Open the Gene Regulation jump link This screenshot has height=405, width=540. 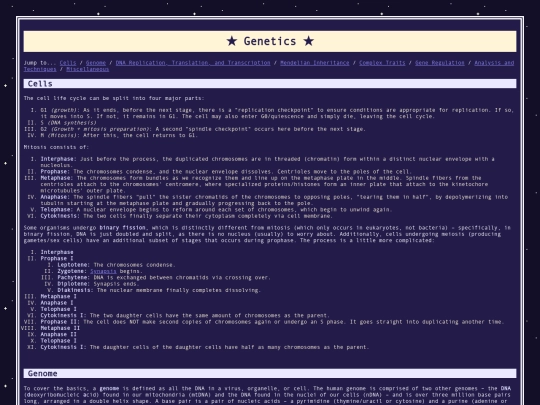[440, 63]
